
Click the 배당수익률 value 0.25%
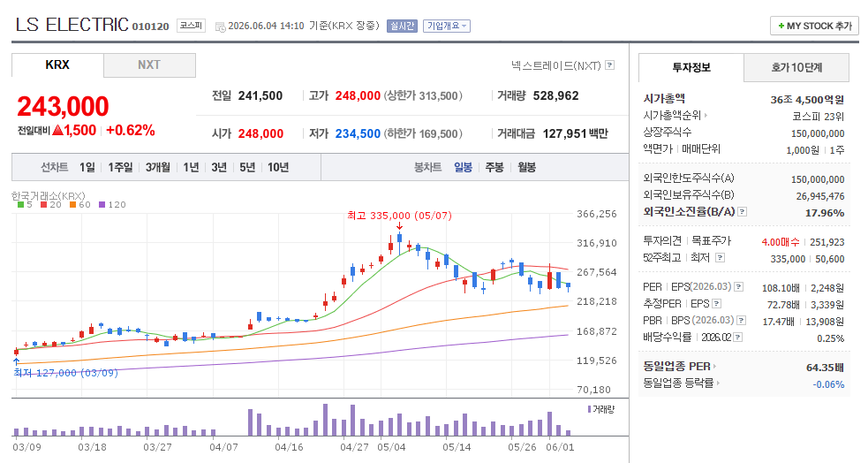pyautogui.click(x=830, y=338)
